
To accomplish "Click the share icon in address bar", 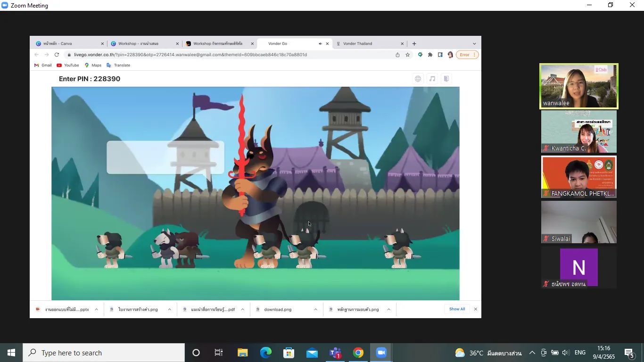I will click(x=397, y=55).
